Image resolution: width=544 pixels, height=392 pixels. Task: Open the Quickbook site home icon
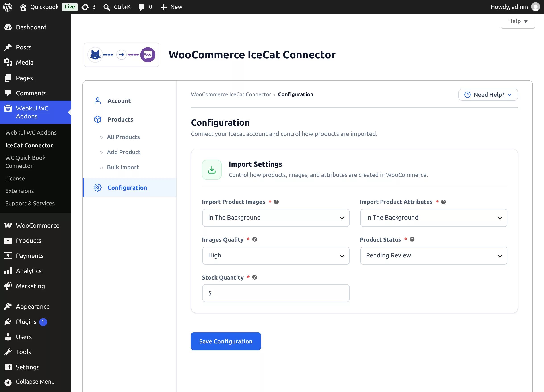(23, 7)
